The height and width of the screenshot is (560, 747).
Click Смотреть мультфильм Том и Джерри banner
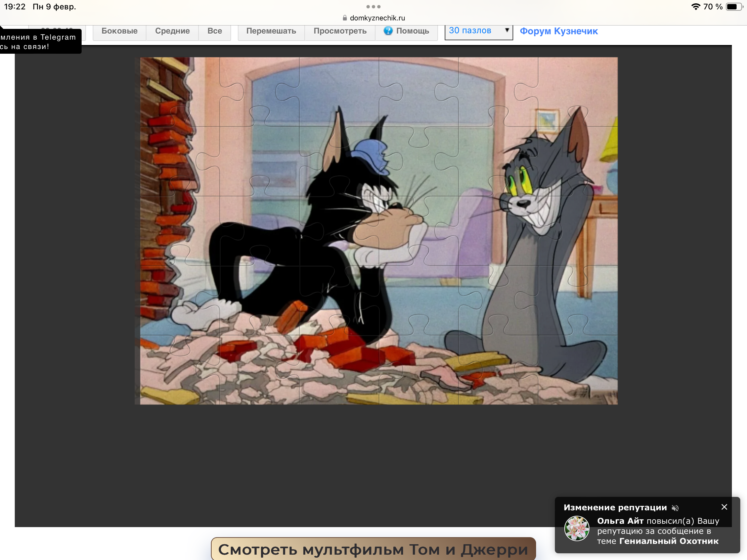coord(373,549)
